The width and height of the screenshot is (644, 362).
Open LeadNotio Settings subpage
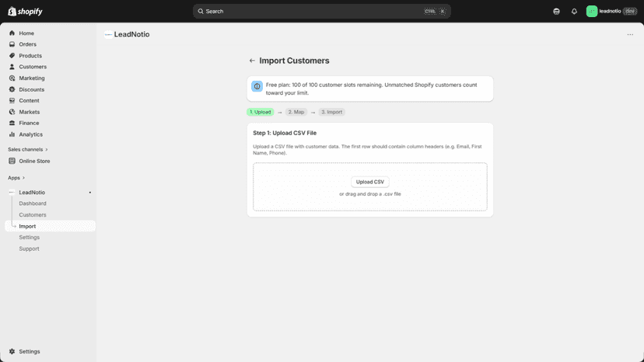pyautogui.click(x=29, y=237)
